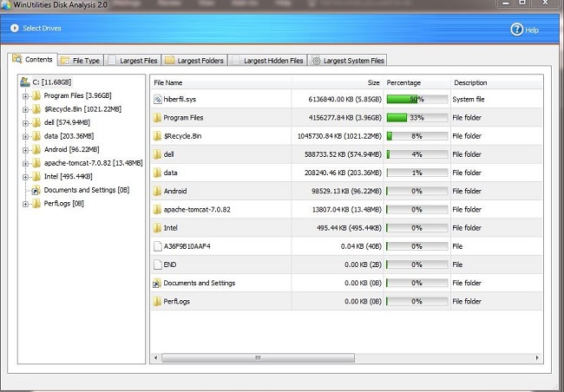Viewport: 564px width, 392px height.
Task: Sort by Percentage column header
Action: [x=416, y=82]
